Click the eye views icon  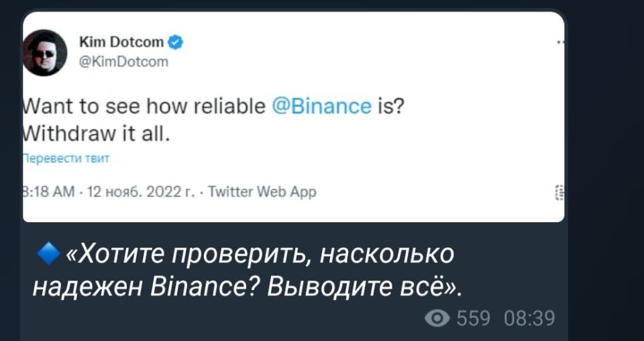[x=439, y=318]
